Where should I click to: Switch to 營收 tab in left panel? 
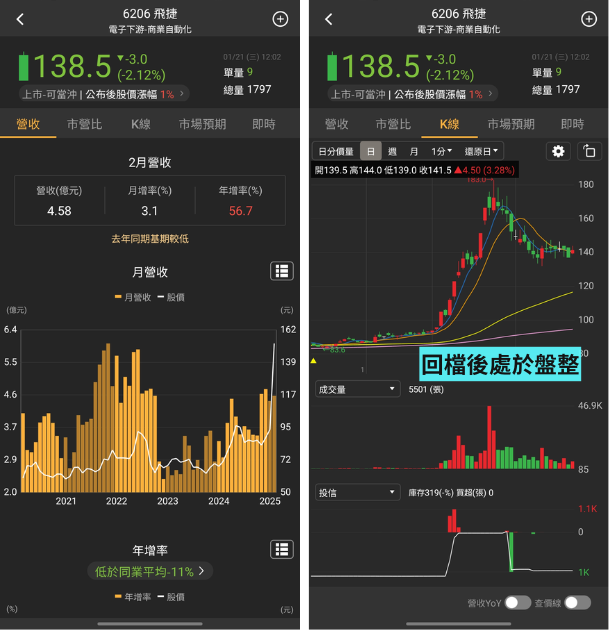coord(28,124)
